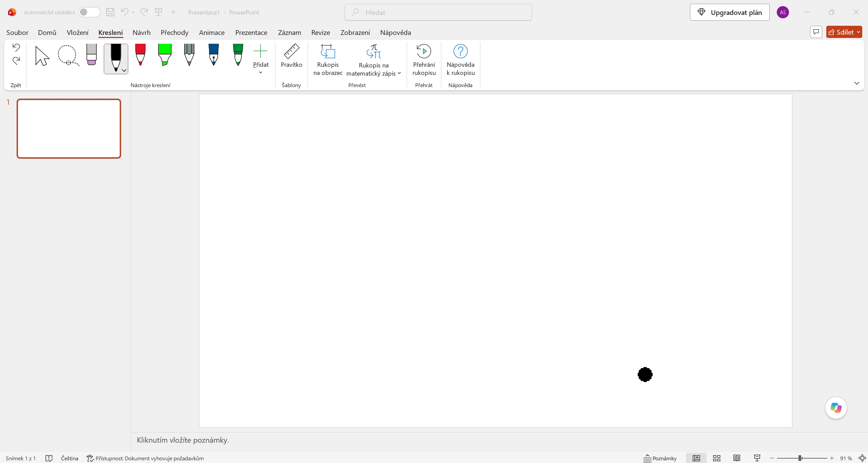Select the green highlighter
Image resolution: width=868 pixels, height=463 pixels.
coord(165,55)
